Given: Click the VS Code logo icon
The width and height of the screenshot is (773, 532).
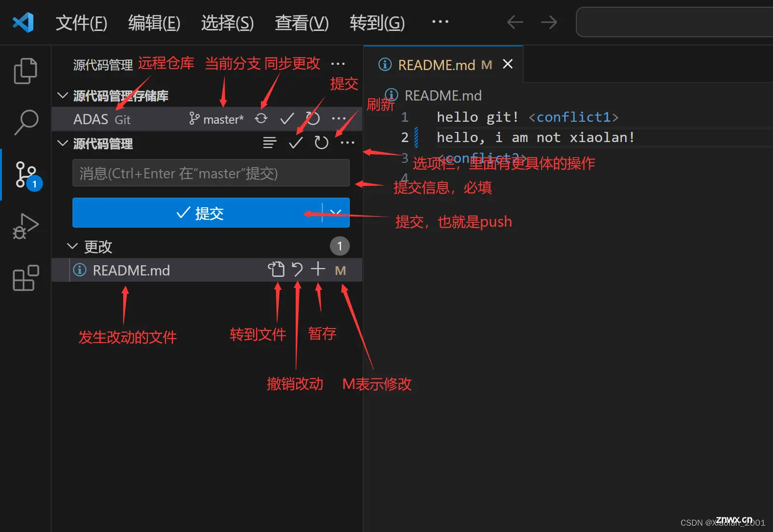Looking at the screenshot, I should click(x=23, y=22).
